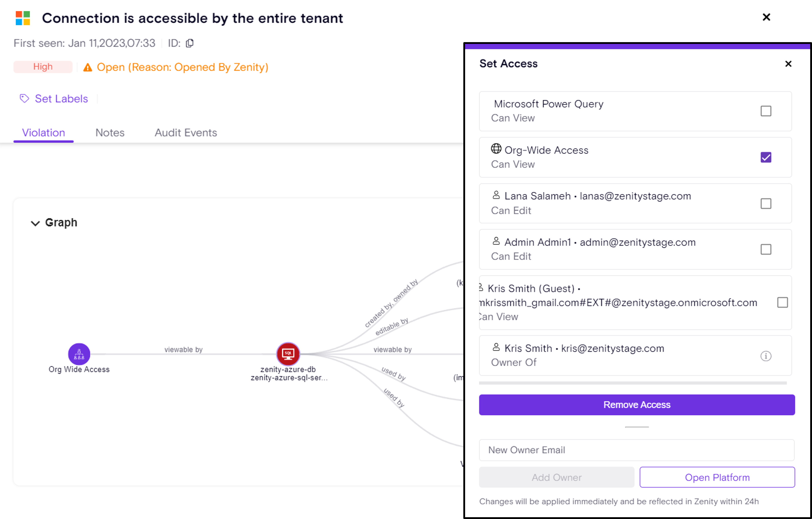Select the zenity-azure-db SQL node
Image resolution: width=812 pixels, height=519 pixels.
[288, 354]
